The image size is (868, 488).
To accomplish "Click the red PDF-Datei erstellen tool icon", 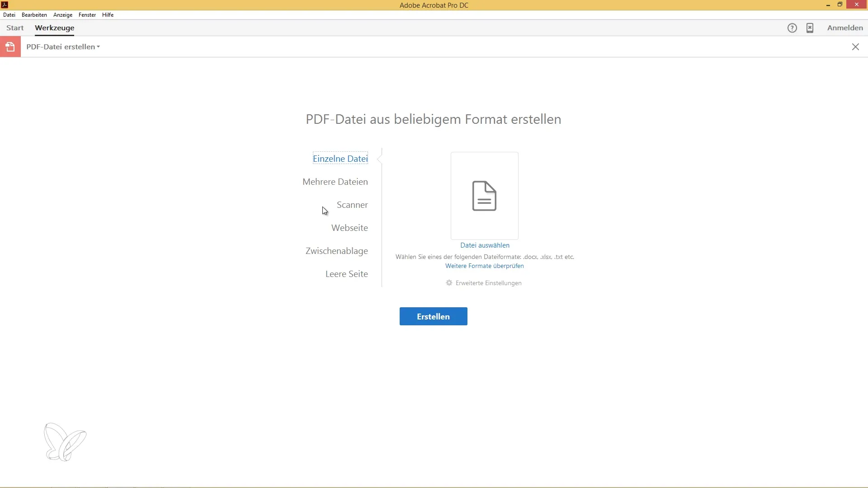I will 10,47.
